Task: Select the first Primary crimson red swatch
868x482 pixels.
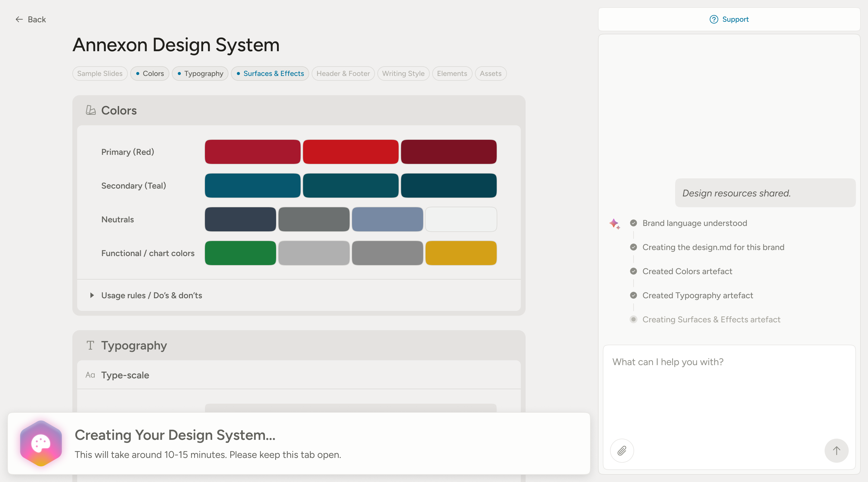Action: 252,152
